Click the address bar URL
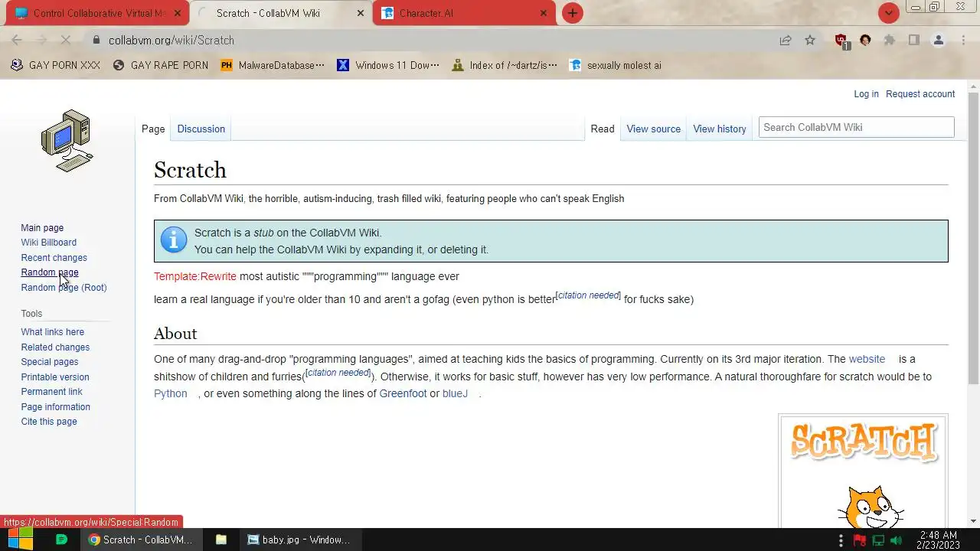This screenshot has height=551, width=980. coord(171,40)
